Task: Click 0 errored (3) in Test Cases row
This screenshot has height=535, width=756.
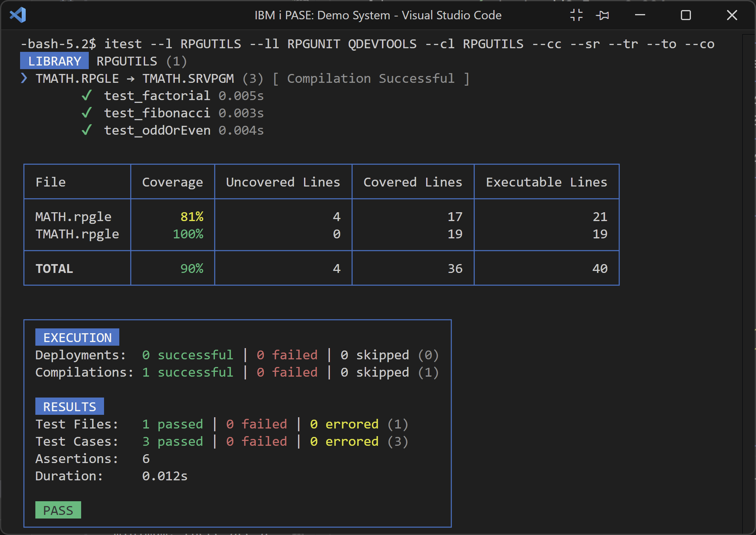Action: tap(360, 441)
